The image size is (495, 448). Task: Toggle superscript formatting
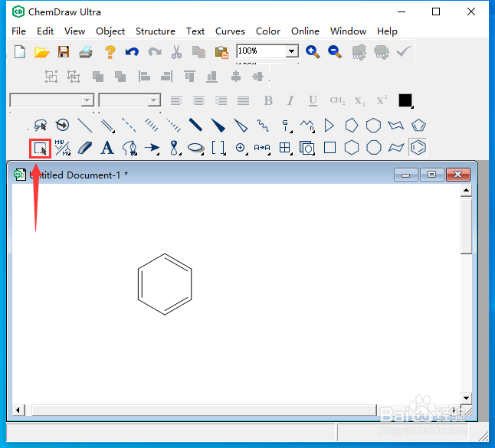click(x=382, y=100)
